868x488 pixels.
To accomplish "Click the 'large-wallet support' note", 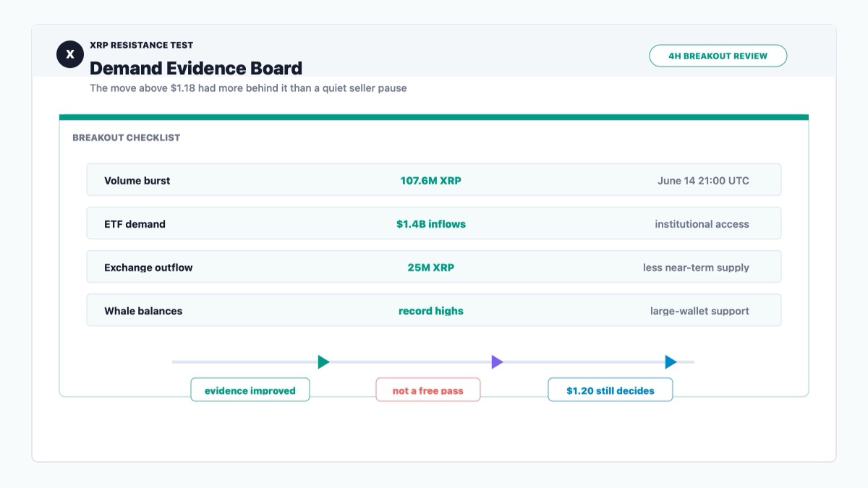I will point(699,311).
